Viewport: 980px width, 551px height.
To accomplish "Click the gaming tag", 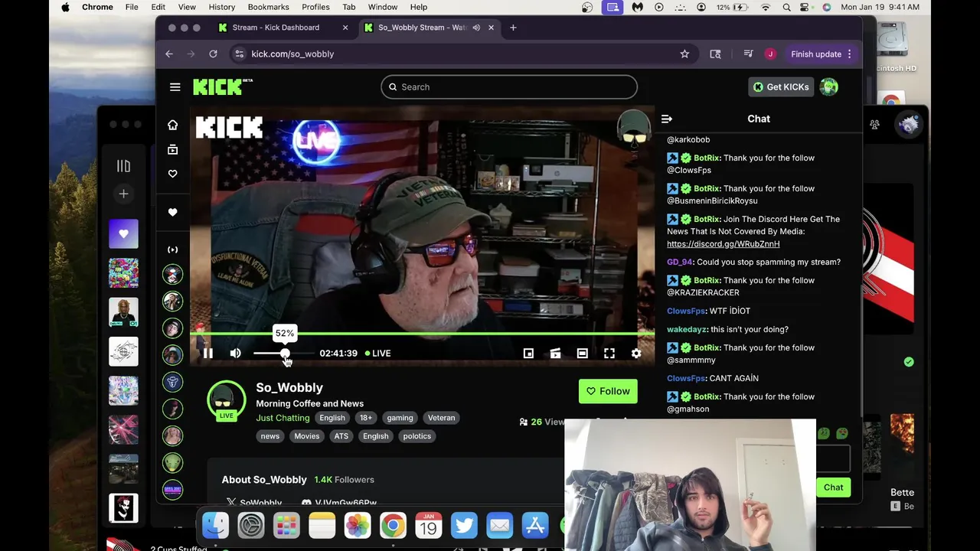I will [x=400, y=418].
